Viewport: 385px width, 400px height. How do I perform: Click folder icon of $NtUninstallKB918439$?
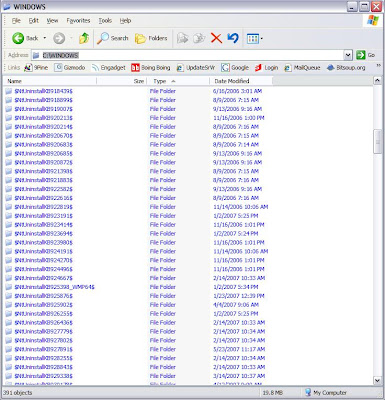point(9,91)
